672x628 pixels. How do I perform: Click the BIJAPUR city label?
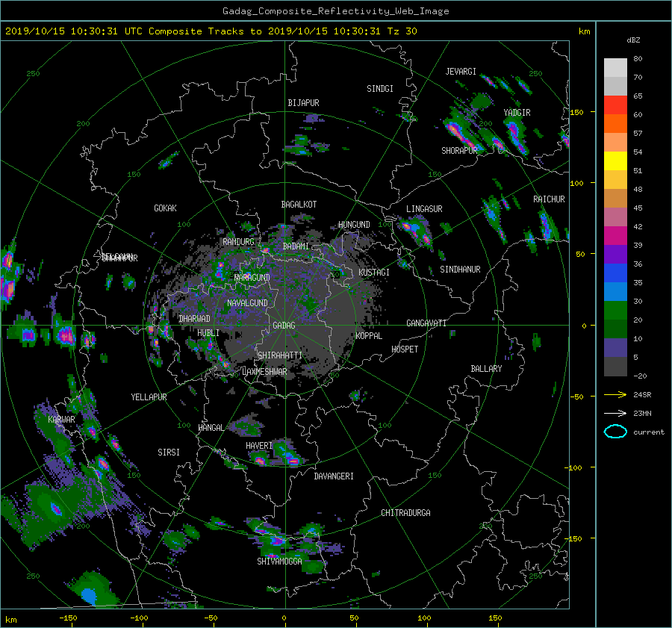pos(303,103)
